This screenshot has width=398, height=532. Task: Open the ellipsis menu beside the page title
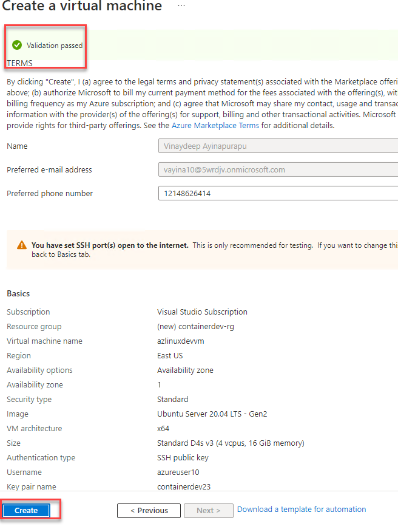coord(181,5)
